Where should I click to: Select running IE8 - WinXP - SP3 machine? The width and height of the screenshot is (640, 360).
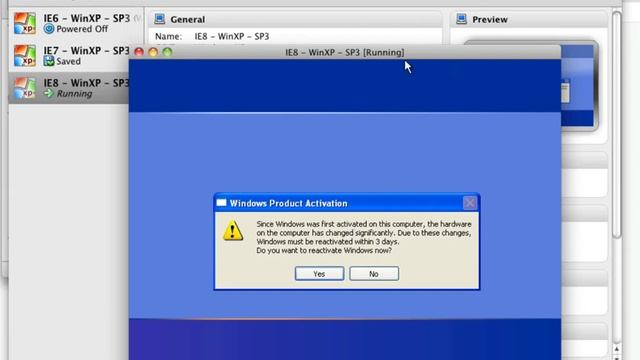pyautogui.click(x=69, y=88)
